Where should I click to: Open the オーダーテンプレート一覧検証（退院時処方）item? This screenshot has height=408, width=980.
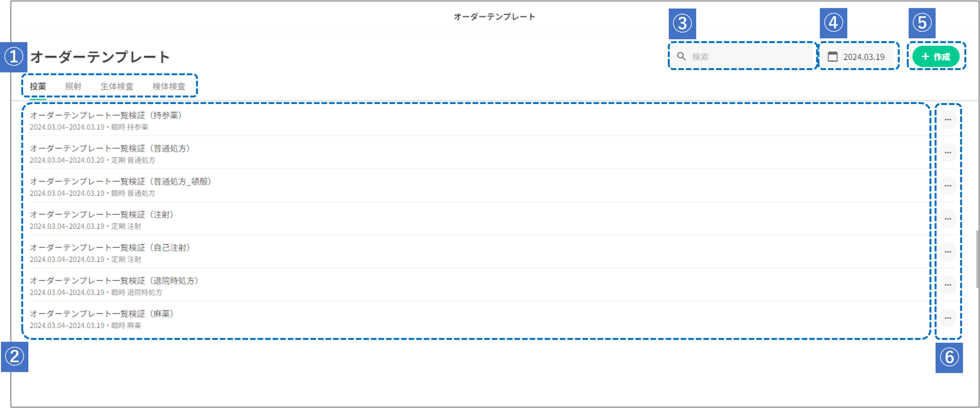[x=114, y=281]
